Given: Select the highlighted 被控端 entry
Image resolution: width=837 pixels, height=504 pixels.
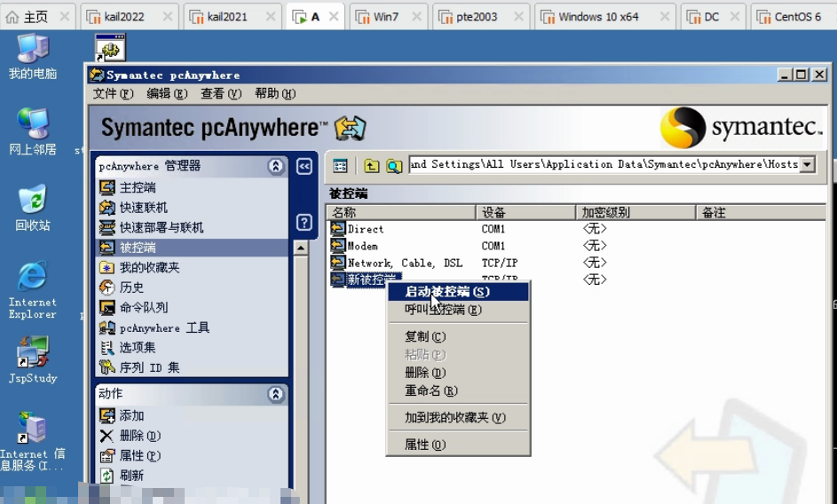Looking at the screenshot, I should pos(193,248).
